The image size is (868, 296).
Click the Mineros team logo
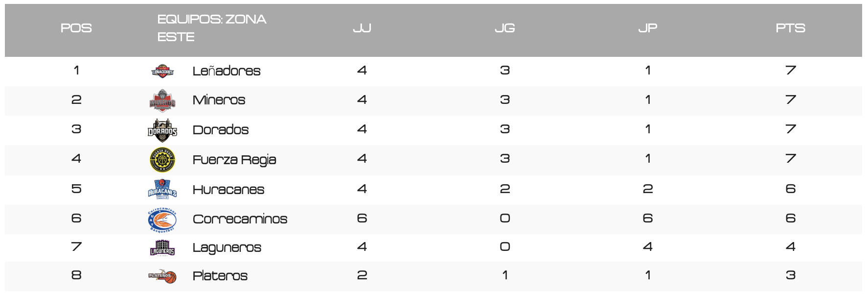click(x=162, y=101)
